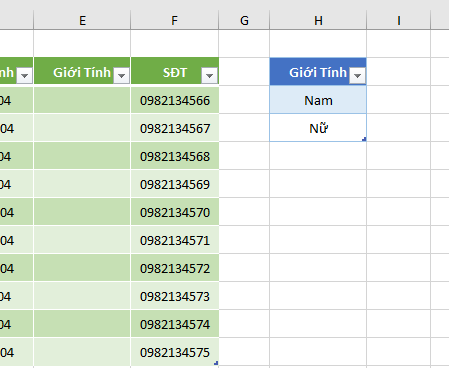Select the Nam cell
Image resolution: width=449 pixels, height=368 pixels.
(x=318, y=100)
